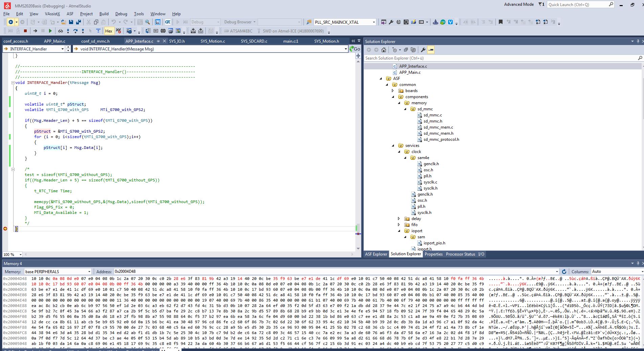Collapse all nodes in Solution Explorer
Screen dimensions: 644x351
[406, 50]
